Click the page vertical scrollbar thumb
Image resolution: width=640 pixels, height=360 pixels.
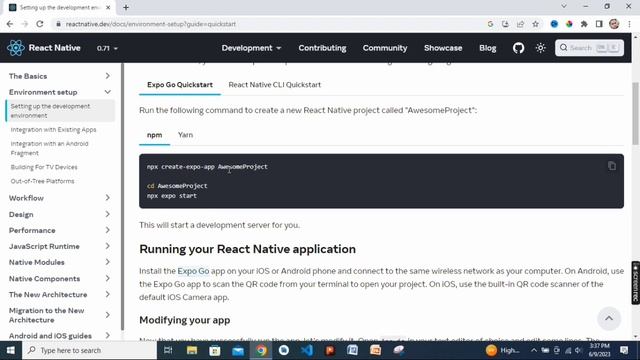pyautogui.click(x=636, y=113)
